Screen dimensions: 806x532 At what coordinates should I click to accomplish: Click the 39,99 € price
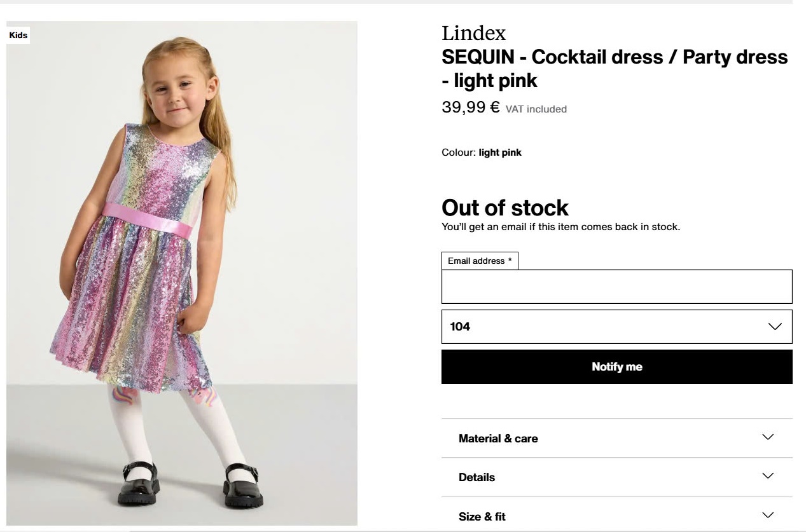[x=471, y=107]
